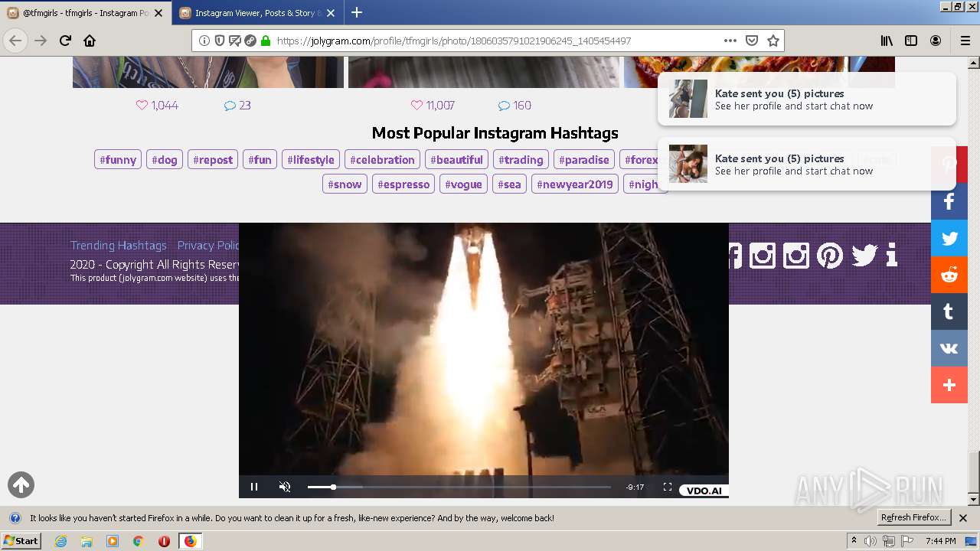Open Firefox hamburger menu
The image size is (980, 551).
point(965,41)
